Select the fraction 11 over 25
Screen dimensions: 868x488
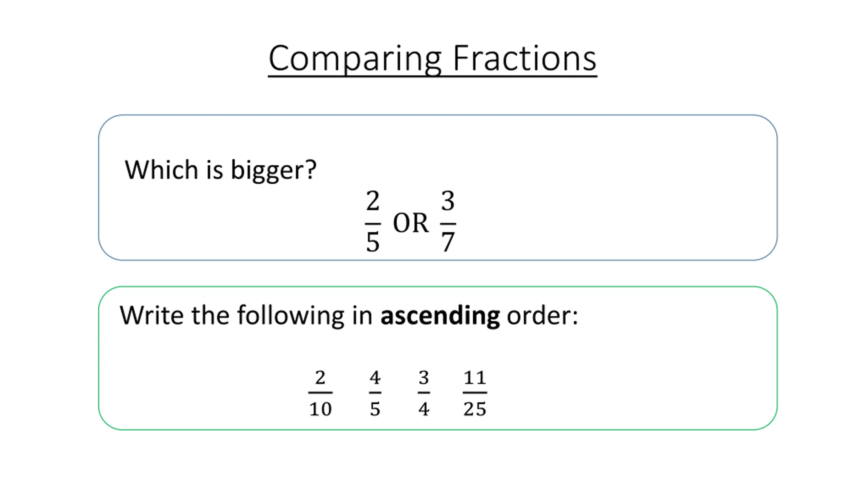pyautogui.click(x=475, y=393)
